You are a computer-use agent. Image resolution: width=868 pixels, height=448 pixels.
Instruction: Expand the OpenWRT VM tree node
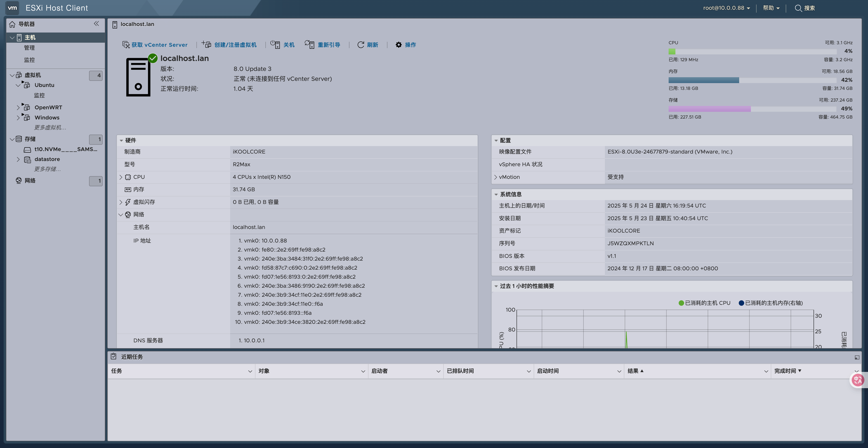click(18, 107)
